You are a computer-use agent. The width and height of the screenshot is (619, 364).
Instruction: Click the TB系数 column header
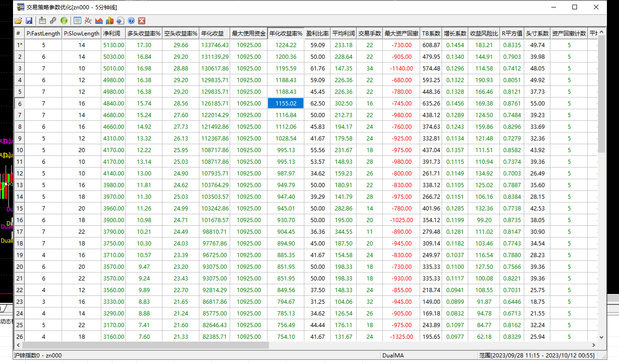pos(431,33)
